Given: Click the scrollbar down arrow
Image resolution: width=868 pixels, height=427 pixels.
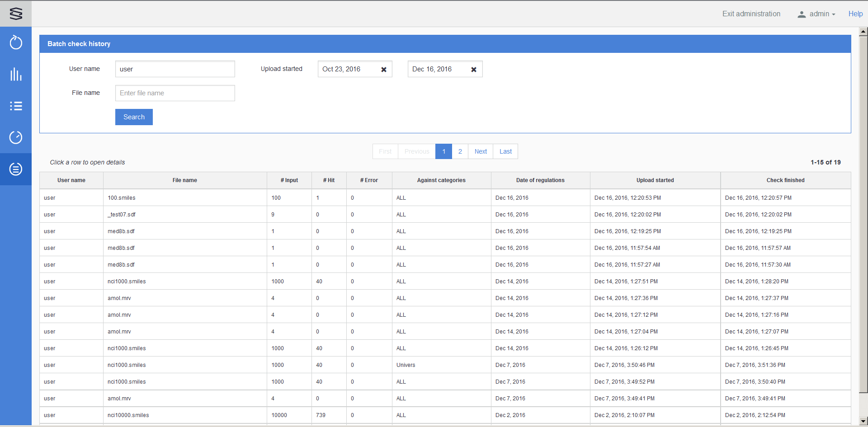Looking at the screenshot, I should click(x=863, y=421).
